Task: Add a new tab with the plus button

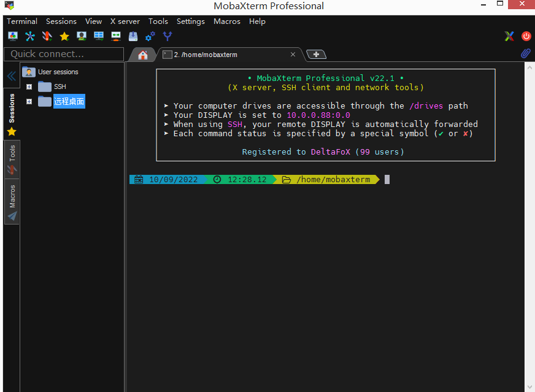Action: tap(317, 54)
